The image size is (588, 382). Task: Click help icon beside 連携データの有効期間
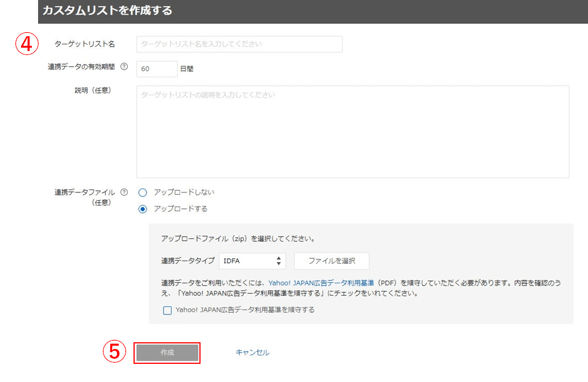[x=124, y=67]
